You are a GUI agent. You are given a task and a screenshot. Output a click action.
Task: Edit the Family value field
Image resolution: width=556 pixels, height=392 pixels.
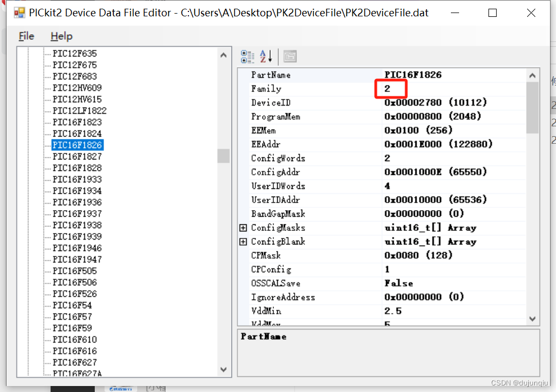tap(454, 89)
